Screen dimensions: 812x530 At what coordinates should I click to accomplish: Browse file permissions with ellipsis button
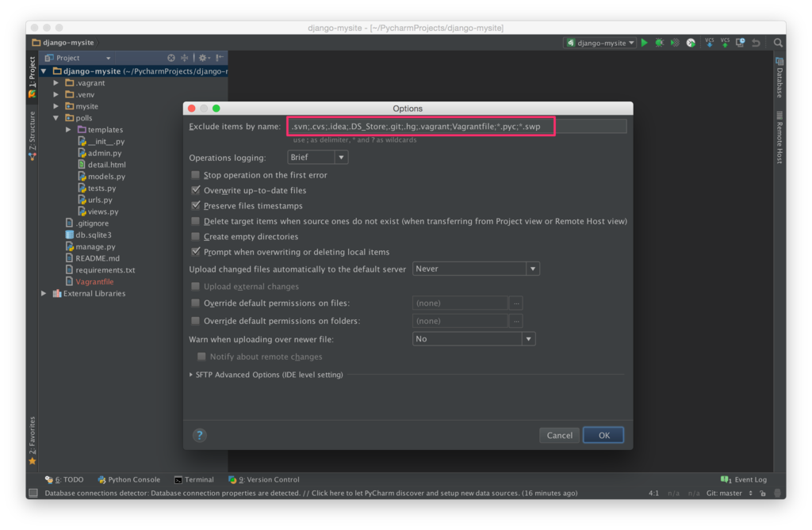[x=515, y=303]
